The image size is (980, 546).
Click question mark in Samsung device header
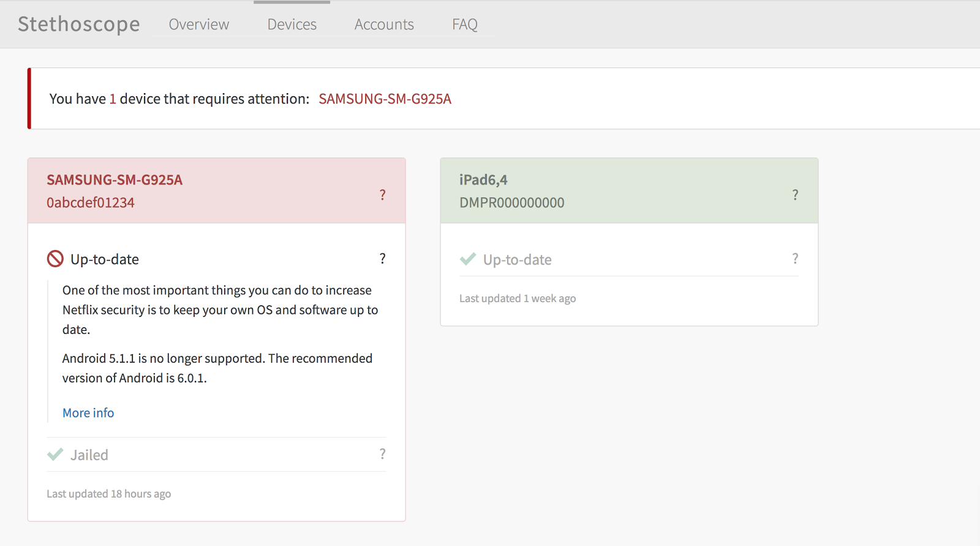[x=382, y=195]
